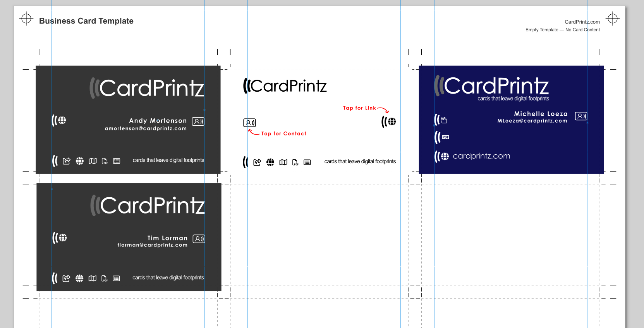Select the NFC waves symbol in Andy Mortenson card's bottom row
The height and width of the screenshot is (328, 644).
(55, 161)
